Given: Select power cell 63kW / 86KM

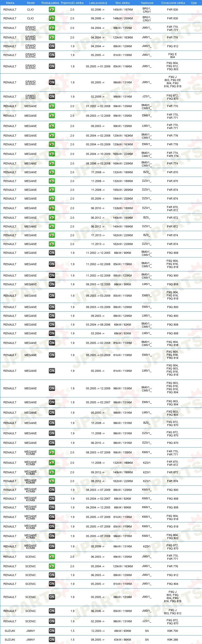Looking at the screenshot, I should coord(123,640).
